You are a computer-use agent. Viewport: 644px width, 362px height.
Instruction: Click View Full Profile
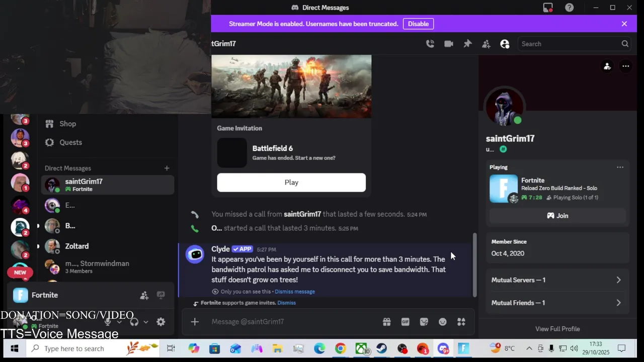[557, 329]
